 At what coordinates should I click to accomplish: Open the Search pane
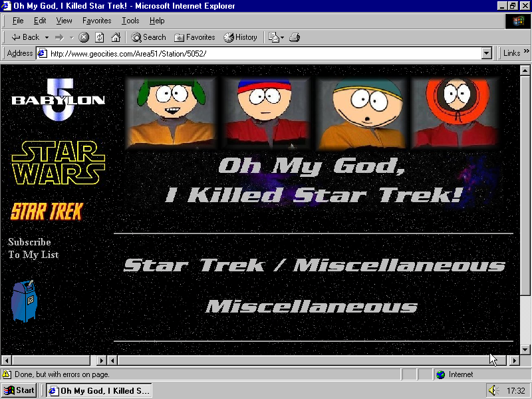pos(148,37)
